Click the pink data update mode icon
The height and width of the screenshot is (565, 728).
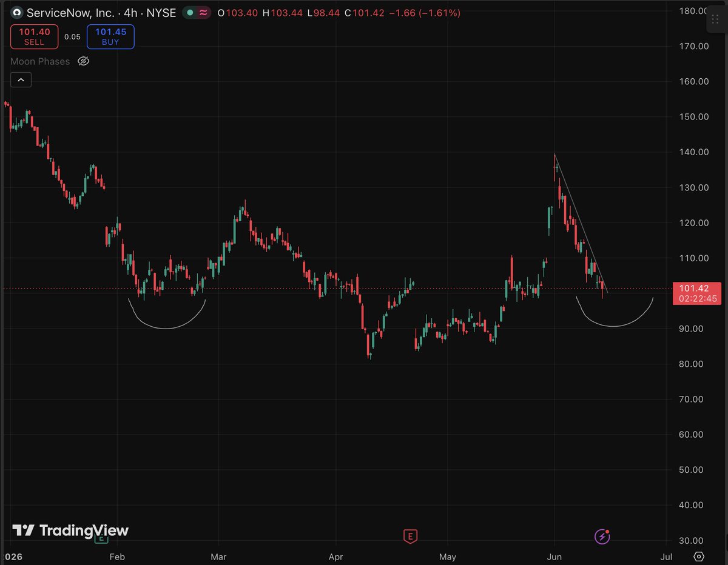click(x=204, y=12)
